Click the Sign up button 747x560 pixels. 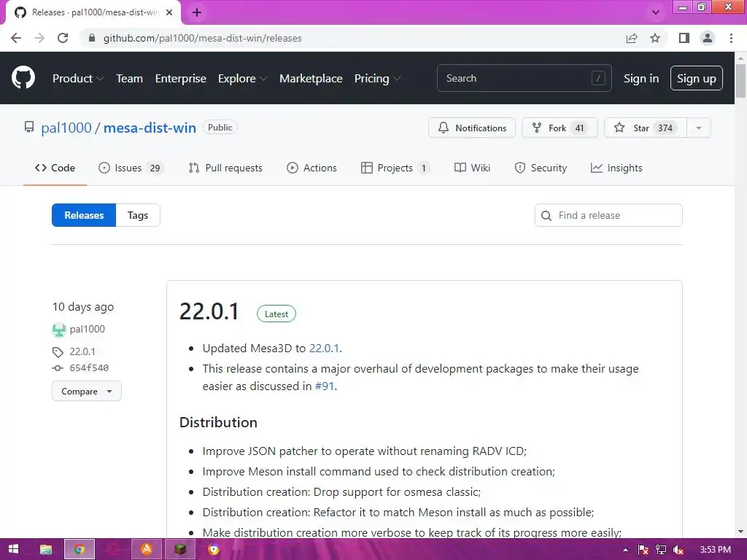pyautogui.click(x=696, y=78)
